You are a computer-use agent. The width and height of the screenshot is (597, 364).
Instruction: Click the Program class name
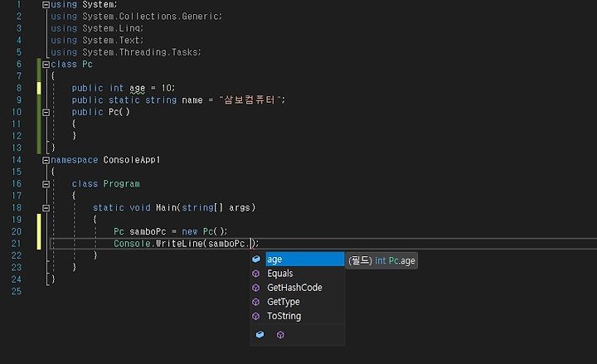[x=121, y=184]
